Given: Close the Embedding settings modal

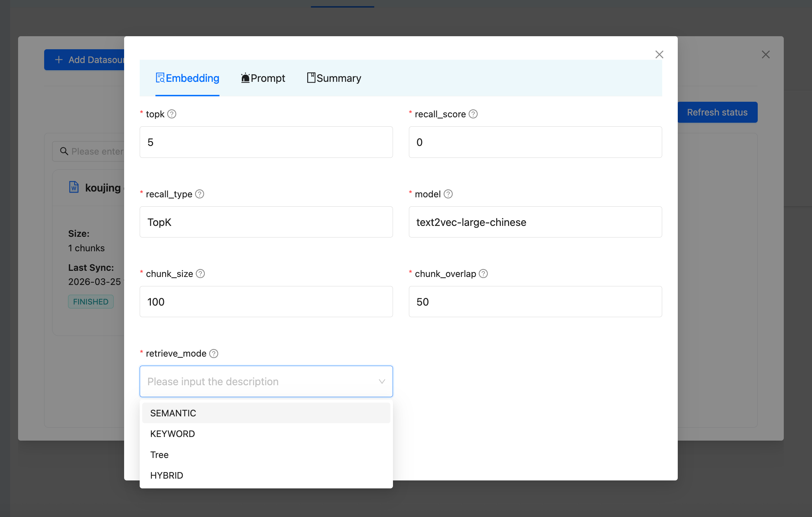Looking at the screenshot, I should coord(659,55).
